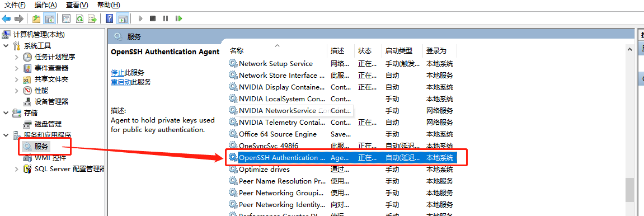Expand the 任务计划程序 node
Screen dimensions: 644x216
tap(16, 57)
